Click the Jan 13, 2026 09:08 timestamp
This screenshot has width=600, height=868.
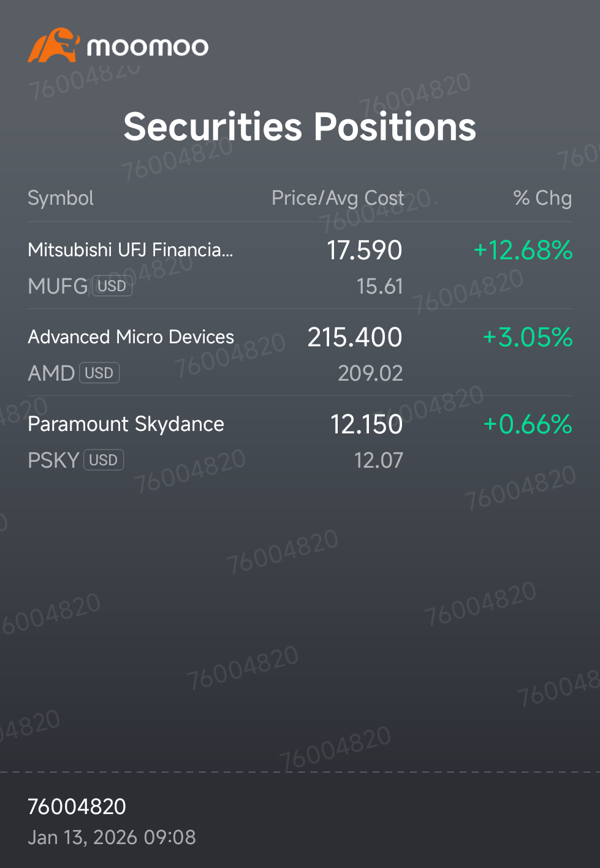click(x=112, y=837)
